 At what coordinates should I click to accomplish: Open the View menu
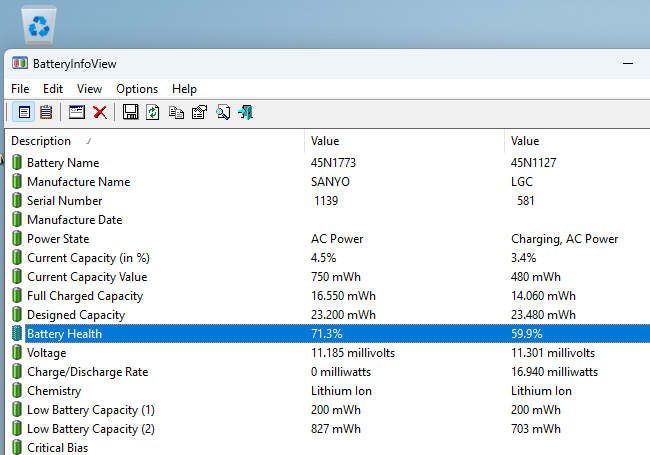point(89,89)
